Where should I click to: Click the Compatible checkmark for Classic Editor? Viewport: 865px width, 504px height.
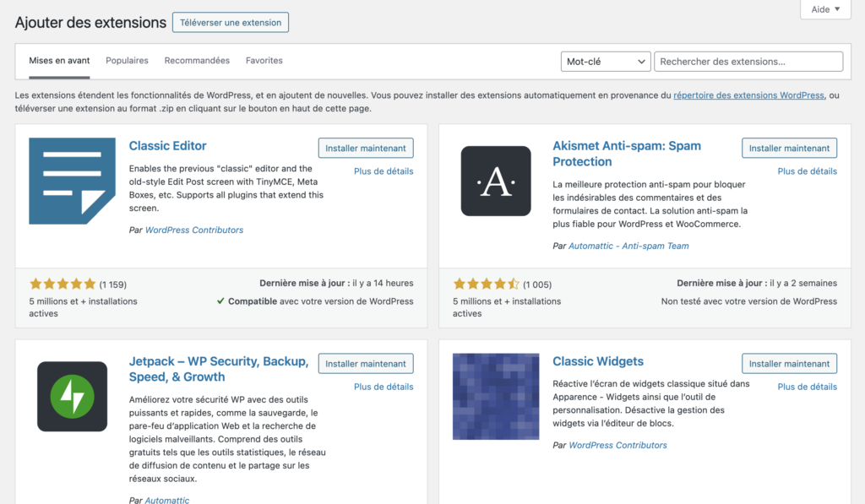tap(220, 301)
